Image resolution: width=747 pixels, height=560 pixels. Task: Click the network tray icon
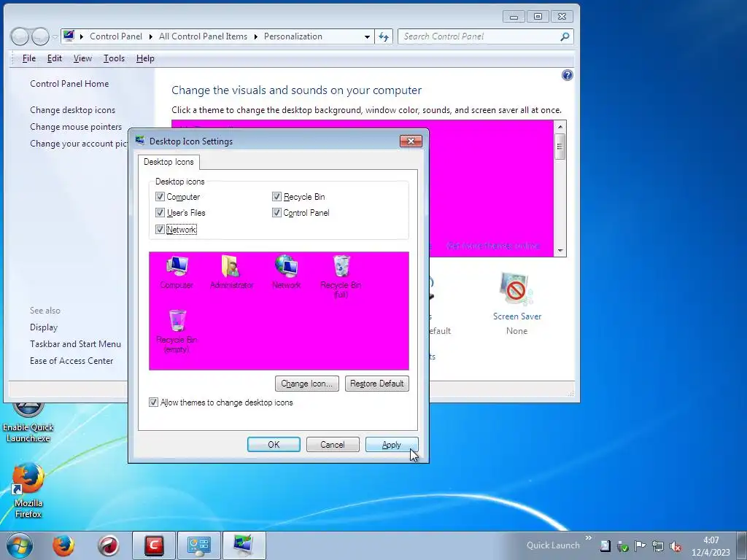pos(658,547)
